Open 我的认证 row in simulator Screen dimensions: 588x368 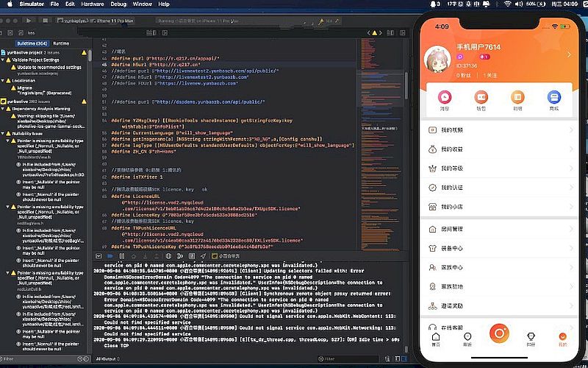pyautogui.click(x=500, y=188)
